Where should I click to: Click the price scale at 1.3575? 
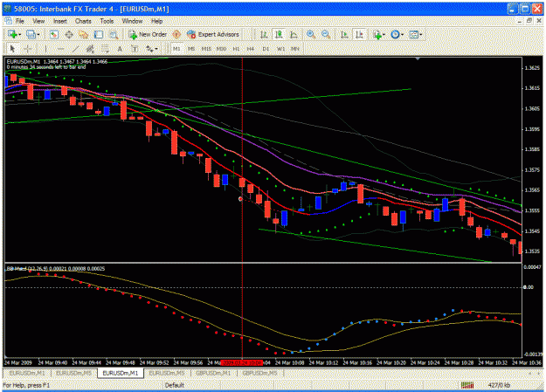[x=532, y=170]
